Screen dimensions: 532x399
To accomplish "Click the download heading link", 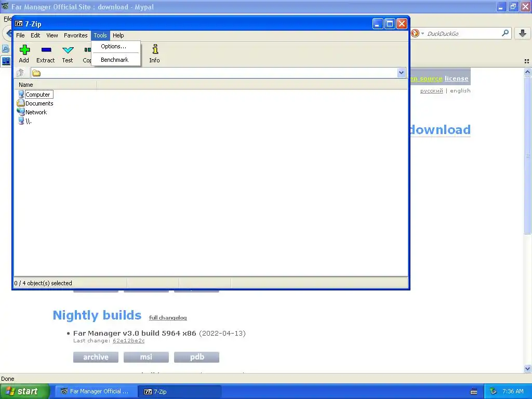I will pos(440,129).
